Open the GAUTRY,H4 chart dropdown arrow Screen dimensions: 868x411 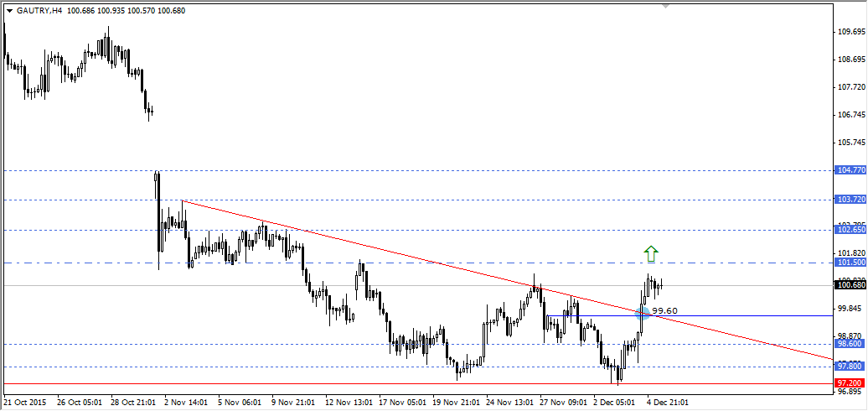point(9,11)
